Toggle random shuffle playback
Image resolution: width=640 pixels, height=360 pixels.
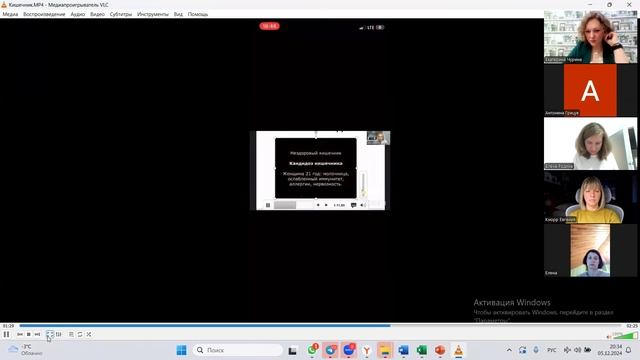coord(89,334)
